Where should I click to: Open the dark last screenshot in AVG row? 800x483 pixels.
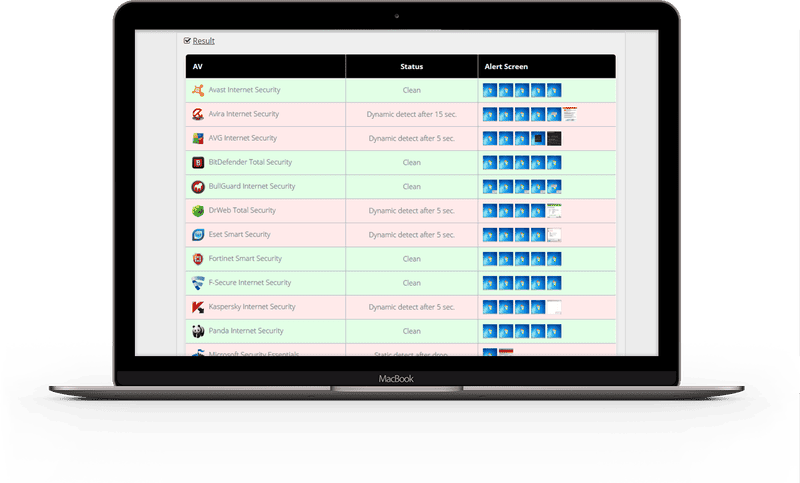(x=554, y=138)
